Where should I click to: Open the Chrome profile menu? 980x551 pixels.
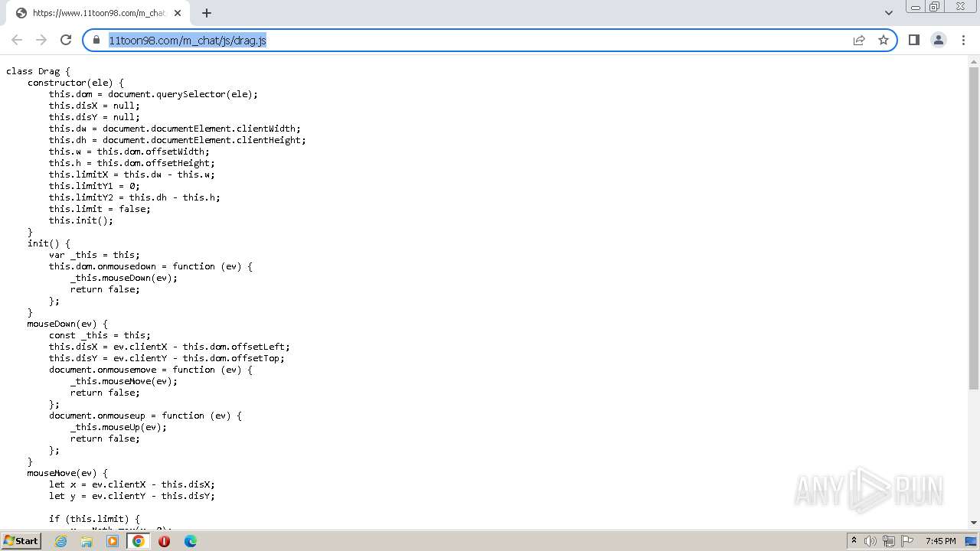click(x=939, y=40)
